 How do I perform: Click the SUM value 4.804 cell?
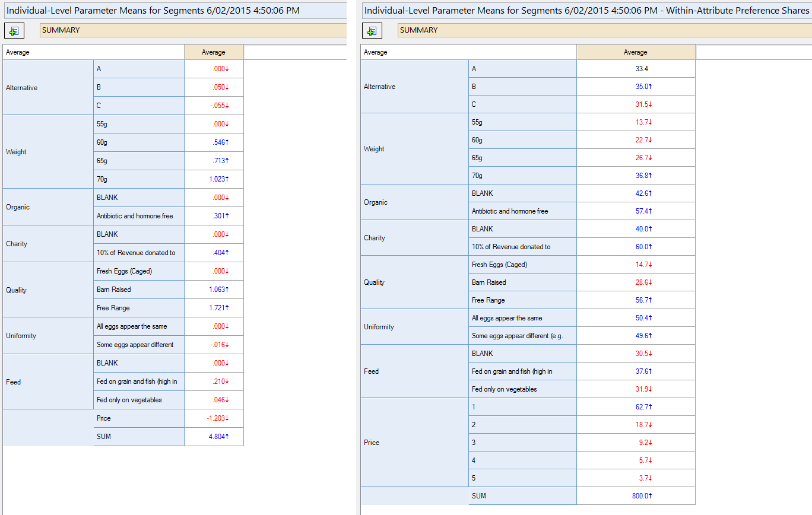(x=214, y=437)
